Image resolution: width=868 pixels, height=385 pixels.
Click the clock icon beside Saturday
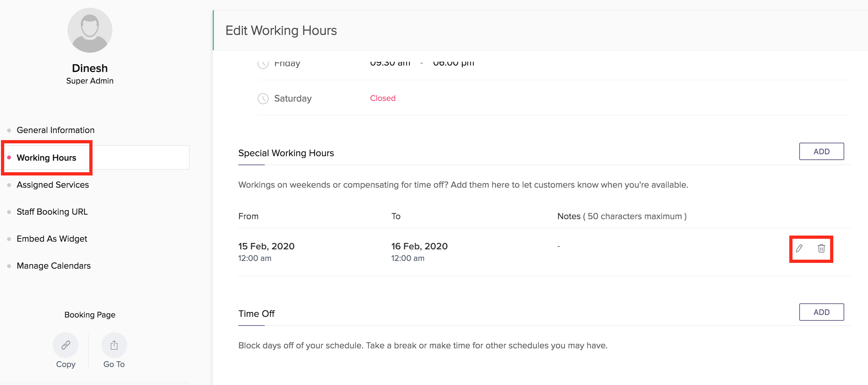point(263,98)
